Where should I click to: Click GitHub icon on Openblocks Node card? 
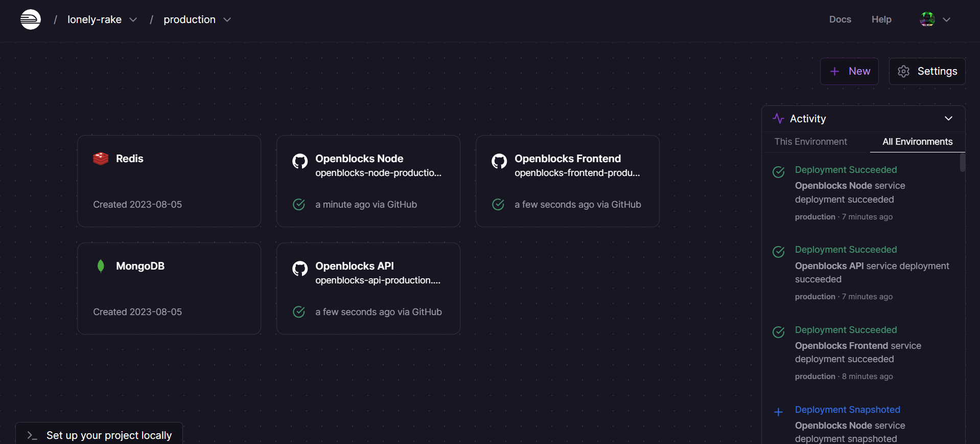point(300,161)
